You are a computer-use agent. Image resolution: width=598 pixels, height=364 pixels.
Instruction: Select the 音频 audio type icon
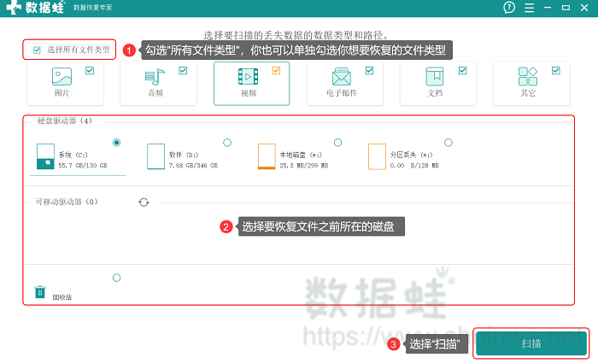tap(155, 77)
